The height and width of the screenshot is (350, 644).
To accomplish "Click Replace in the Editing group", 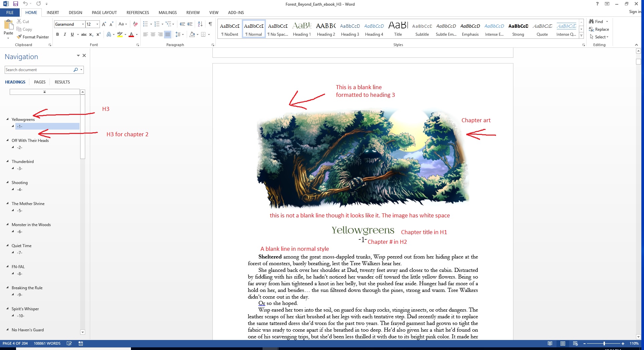I will [x=601, y=29].
